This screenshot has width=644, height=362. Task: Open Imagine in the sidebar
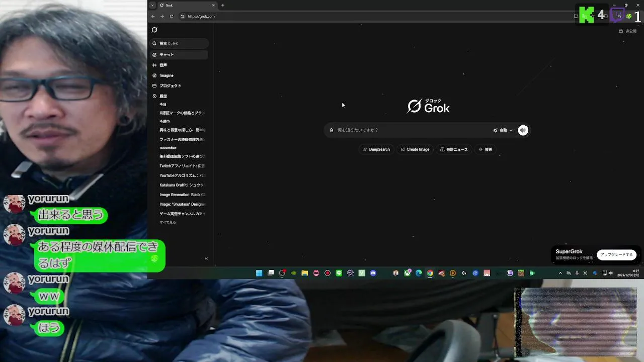click(x=180, y=75)
